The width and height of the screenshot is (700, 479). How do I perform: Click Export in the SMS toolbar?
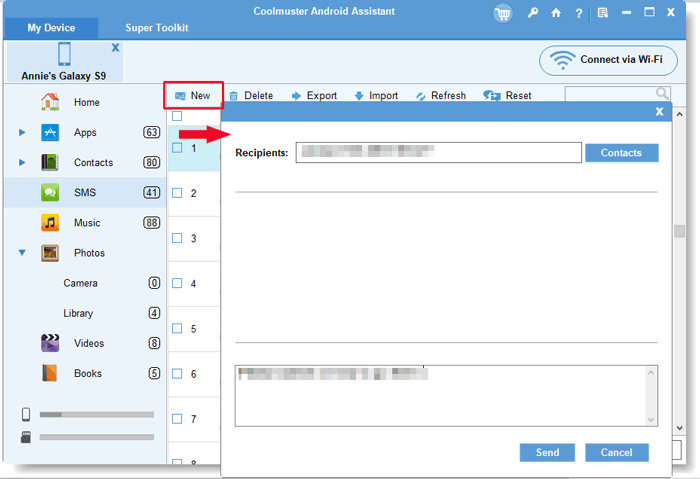tap(314, 96)
